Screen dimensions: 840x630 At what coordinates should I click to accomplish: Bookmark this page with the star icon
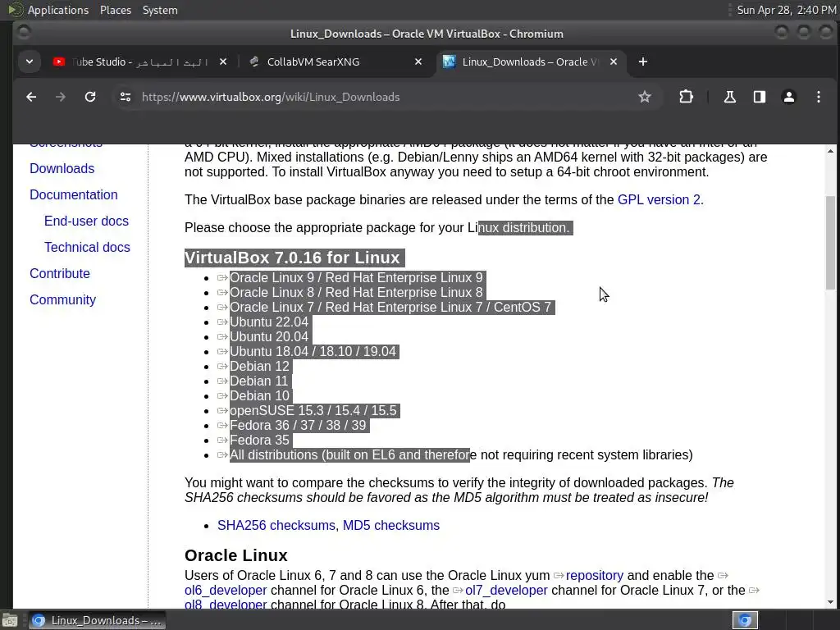tap(645, 97)
